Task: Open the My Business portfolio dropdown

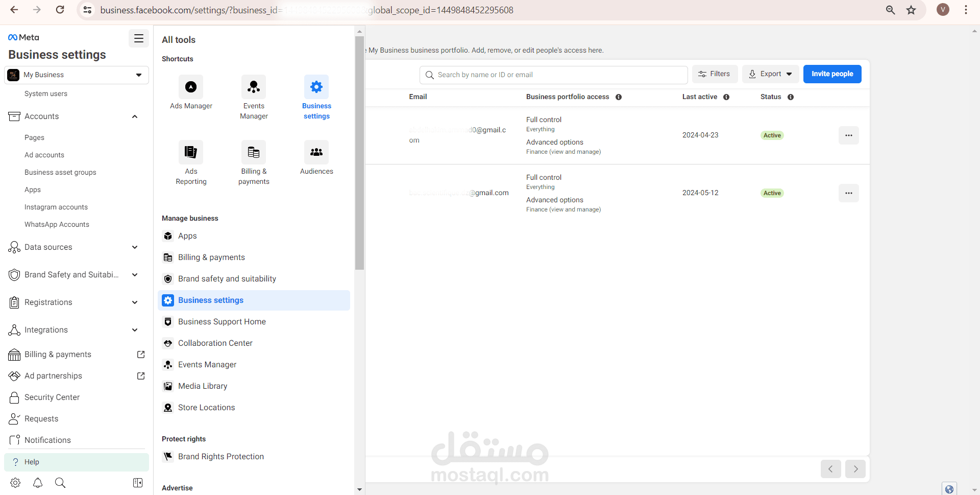Action: click(77, 75)
